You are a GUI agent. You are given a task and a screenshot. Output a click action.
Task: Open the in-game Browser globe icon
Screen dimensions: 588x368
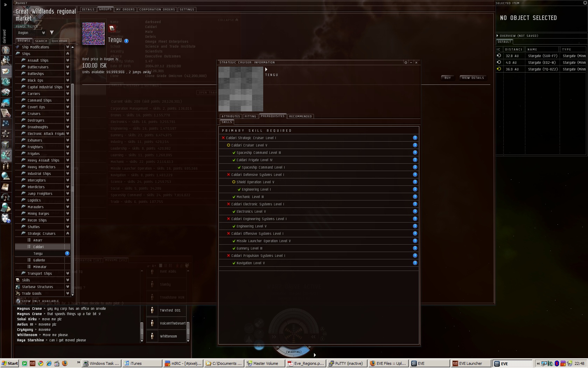coord(6,176)
